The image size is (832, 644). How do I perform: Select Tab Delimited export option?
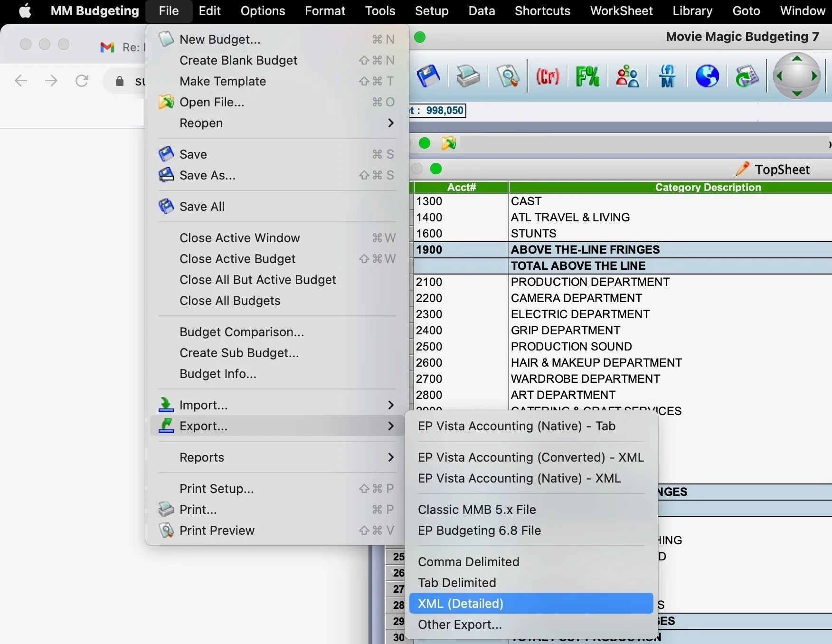[531, 583]
